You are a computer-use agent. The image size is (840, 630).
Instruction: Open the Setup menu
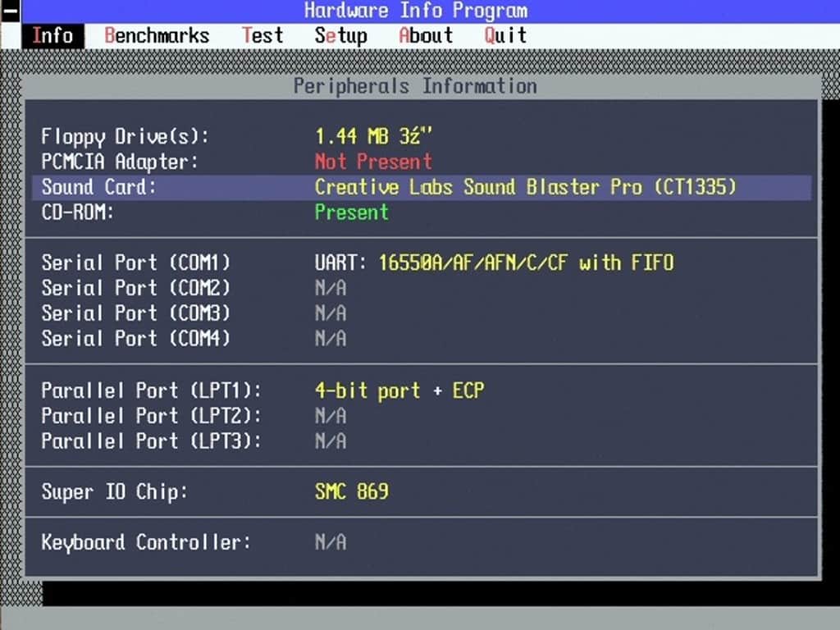pos(340,36)
